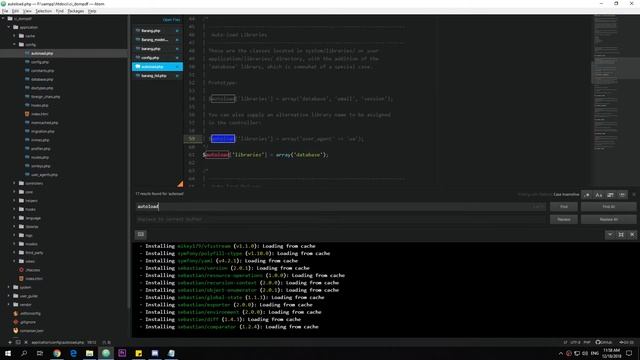640x360 pixels.
Task: Expand helpers folder in tree
Action: coord(14,200)
